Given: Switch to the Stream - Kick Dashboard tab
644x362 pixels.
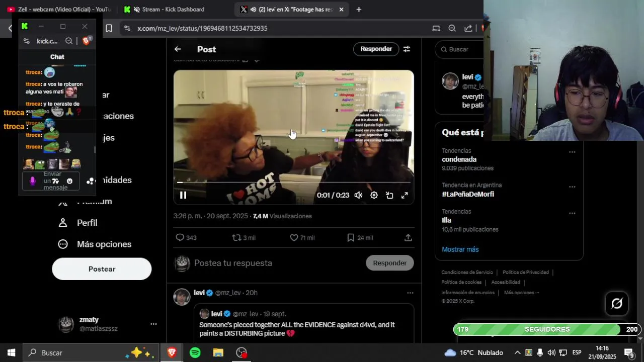Looking at the screenshot, I should coord(166,9).
